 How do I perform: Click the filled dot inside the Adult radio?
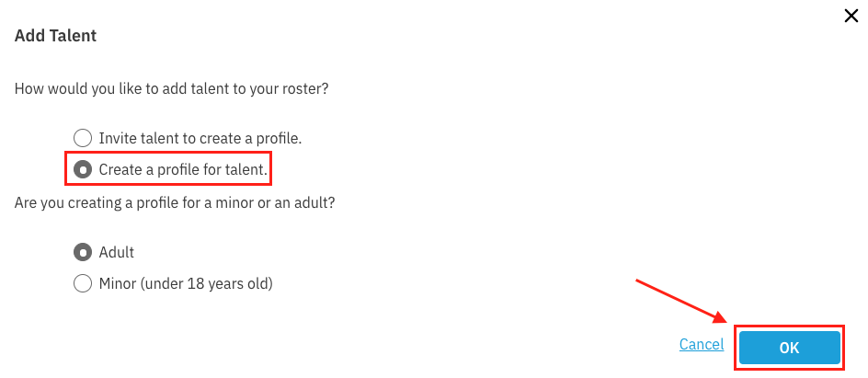83,252
